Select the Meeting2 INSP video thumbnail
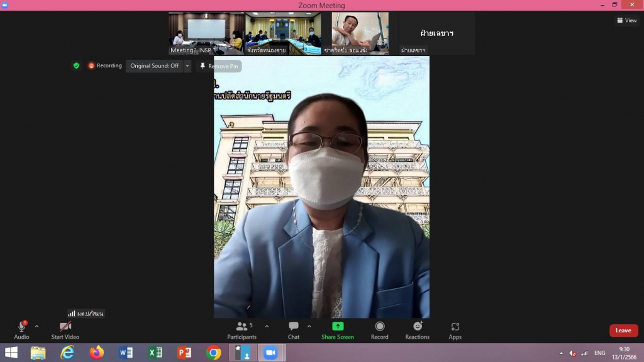 pyautogui.click(x=206, y=33)
